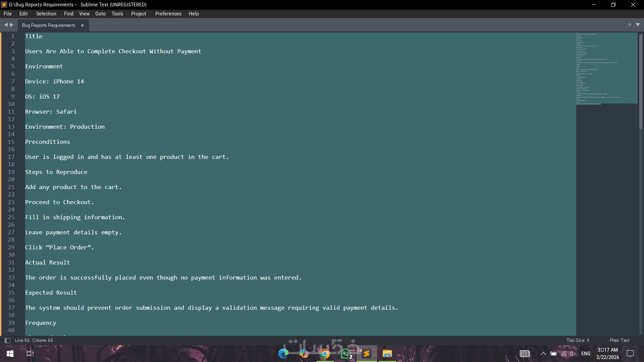Image resolution: width=644 pixels, height=362 pixels.
Task: Switch ENG input language indicator
Action: pos(586,354)
